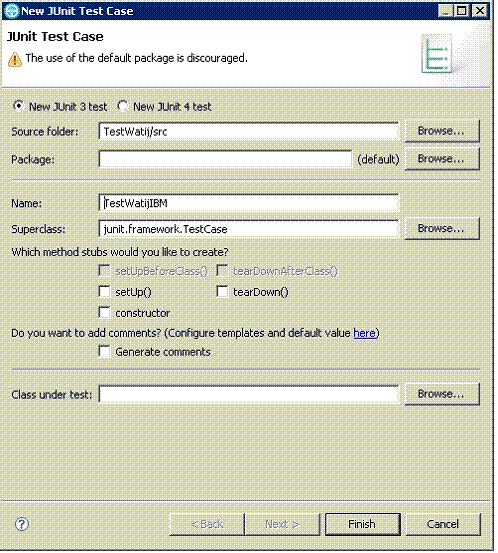498x553 pixels.
Task: Click the Finish button
Action: click(362, 524)
